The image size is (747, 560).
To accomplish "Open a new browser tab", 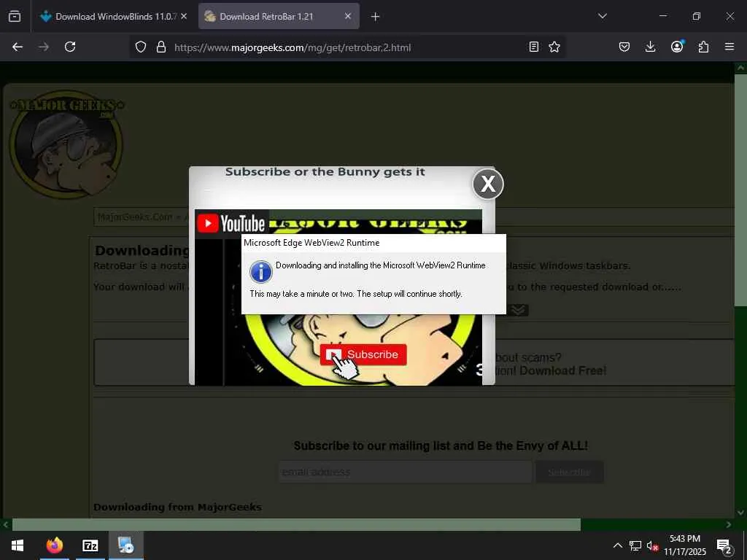I will pos(376,17).
